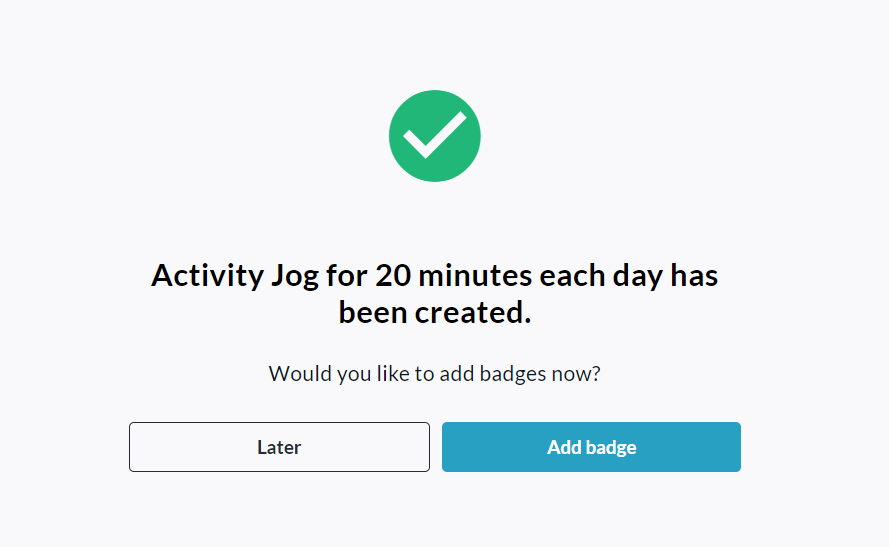Click the activity created confirmation heading
This screenshot has width=889, height=547.
click(434, 293)
